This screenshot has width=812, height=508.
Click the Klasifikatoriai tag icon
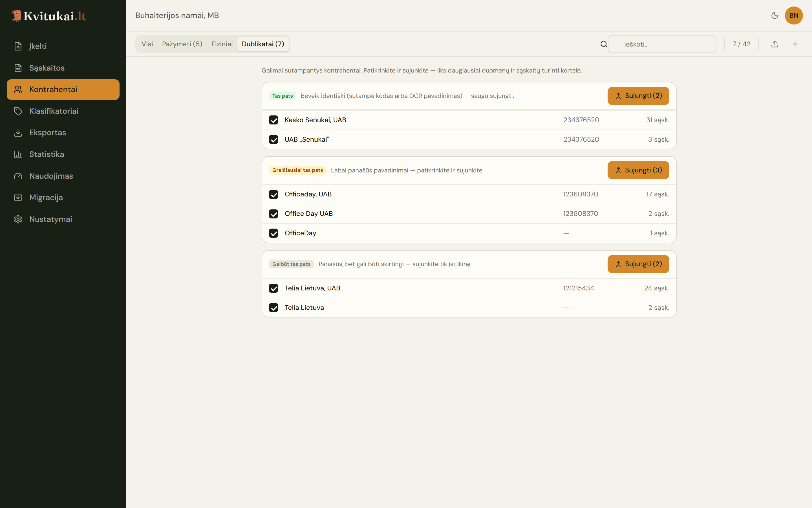click(x=18, y=111)
